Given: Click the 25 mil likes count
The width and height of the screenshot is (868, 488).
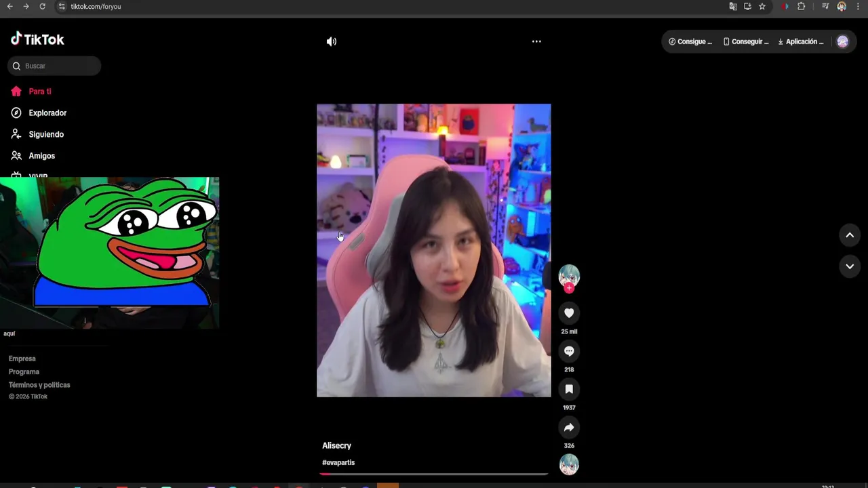Looking at the screenshot, I should [x=569, y=331].
